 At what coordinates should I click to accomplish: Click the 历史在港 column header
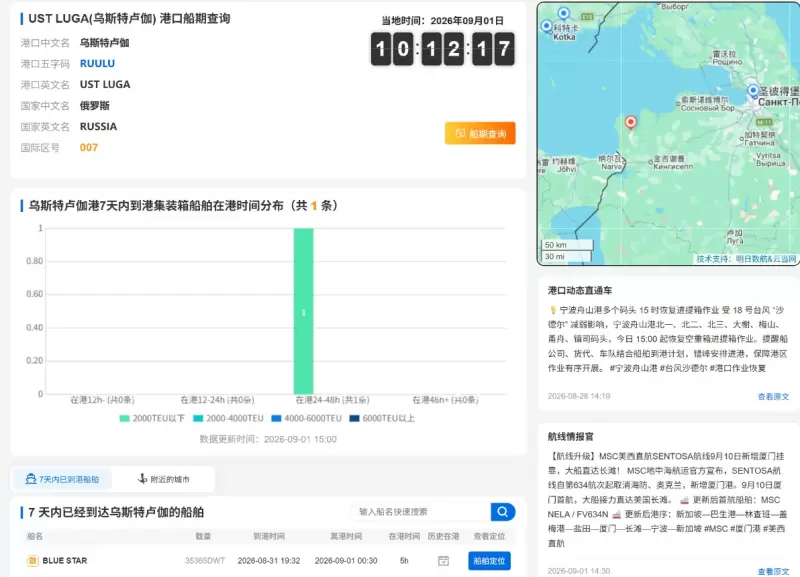click(x=443, y=536)
